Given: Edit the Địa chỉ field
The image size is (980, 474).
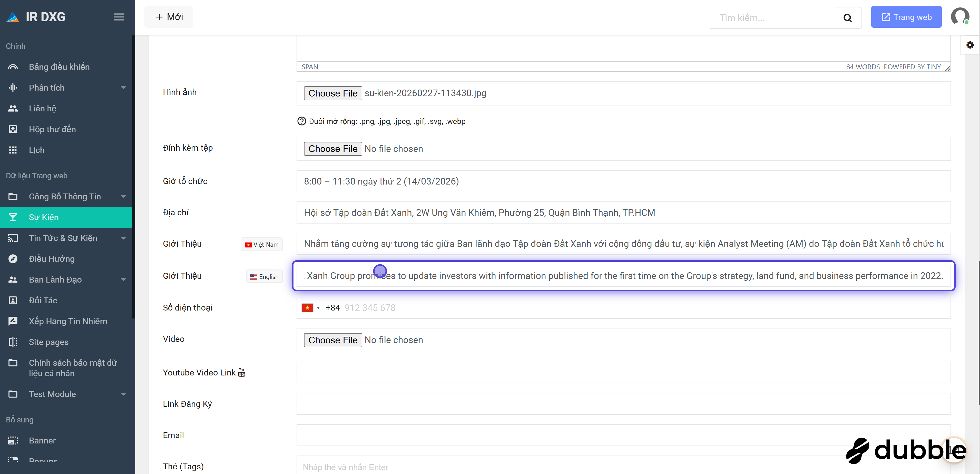Looking at the screenshot, I should pyautogui.click(x=624, y=213).
